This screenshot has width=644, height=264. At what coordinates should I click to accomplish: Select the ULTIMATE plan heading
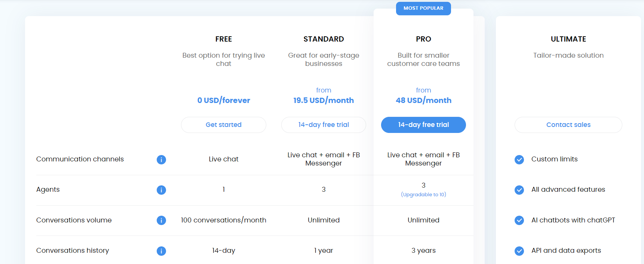click(x=568, y=39)
